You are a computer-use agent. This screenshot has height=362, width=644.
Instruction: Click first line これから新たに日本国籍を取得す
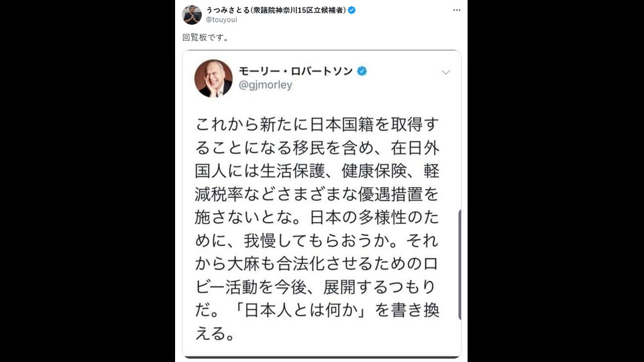pyautogui.click(x=317, y=125)
